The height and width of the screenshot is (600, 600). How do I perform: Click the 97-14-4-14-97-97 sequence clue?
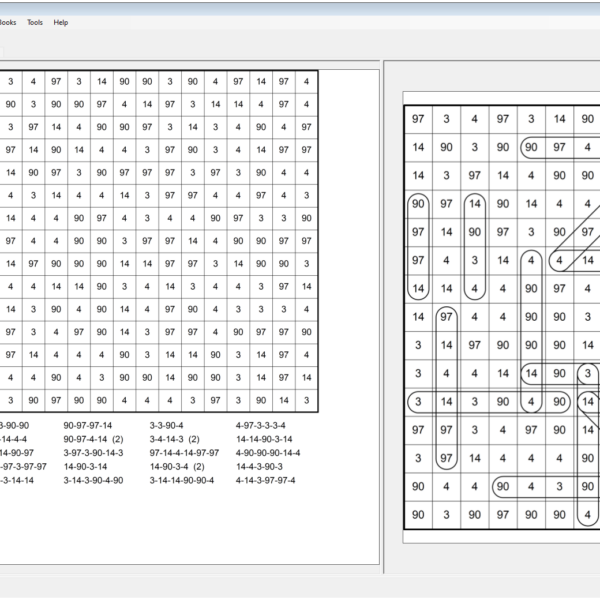[184, 453]
